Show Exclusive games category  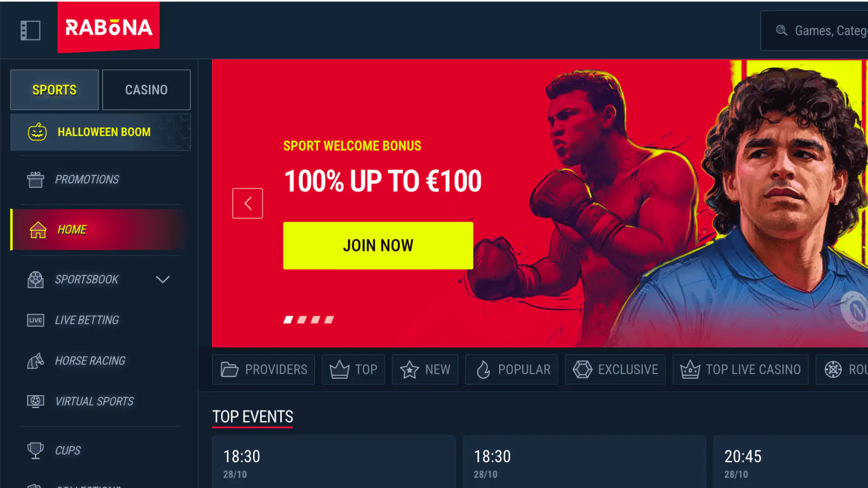(615, 370)
